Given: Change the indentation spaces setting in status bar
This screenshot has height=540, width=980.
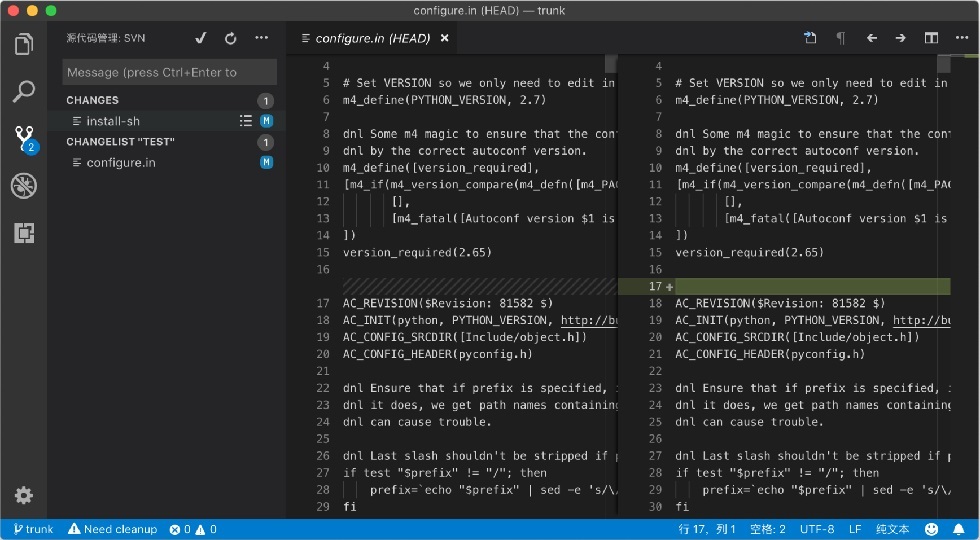Looking at the screenshot, I should (768, 529).
